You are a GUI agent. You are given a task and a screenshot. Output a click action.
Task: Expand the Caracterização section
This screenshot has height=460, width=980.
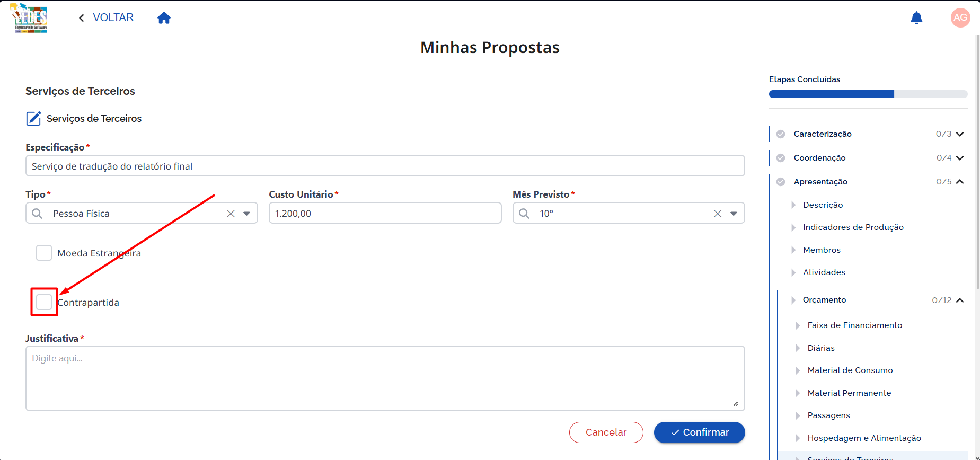pyautogui.click(x=960, y=134)
